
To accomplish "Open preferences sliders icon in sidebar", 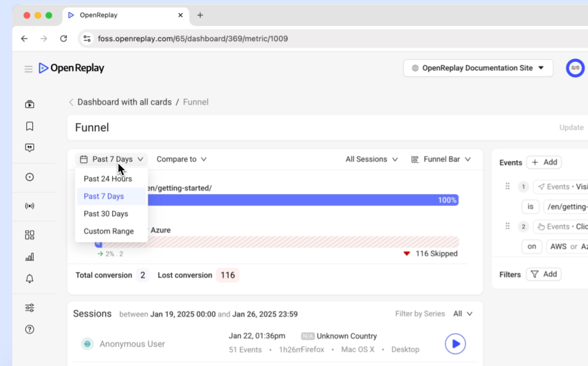I will (30, 308).
